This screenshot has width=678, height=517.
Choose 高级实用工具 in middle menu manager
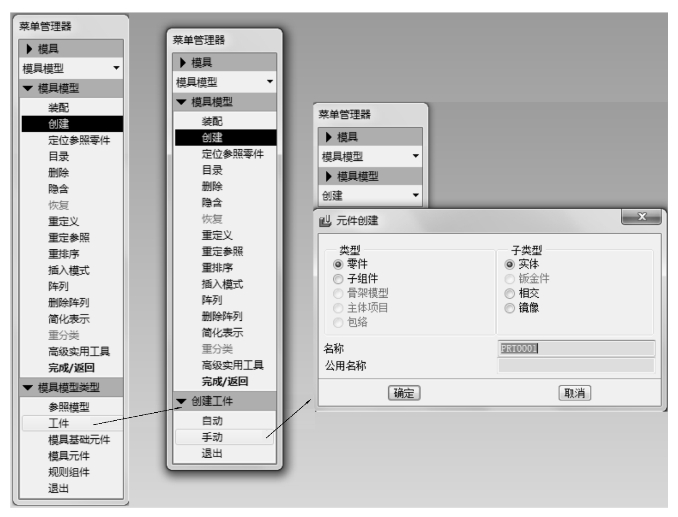(x=233, y=365)
